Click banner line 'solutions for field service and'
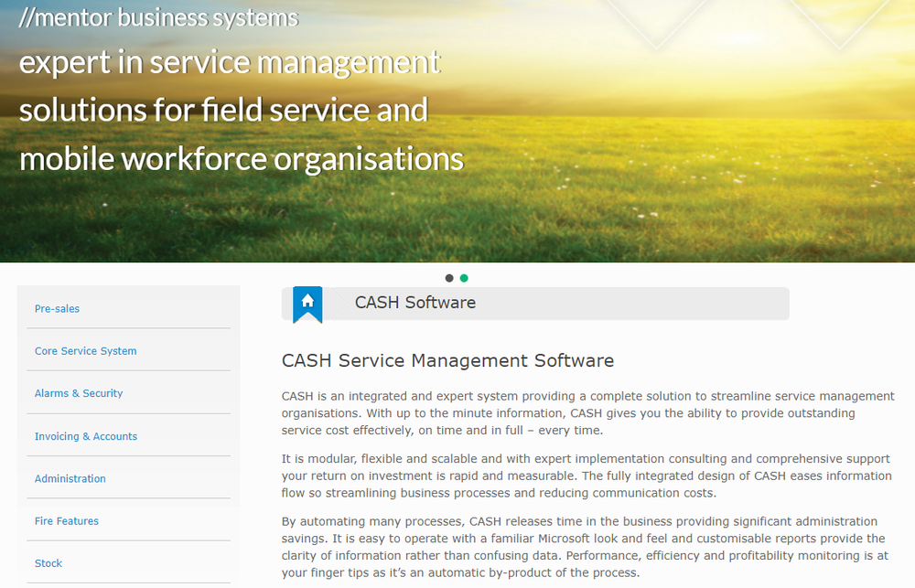 [223, 111]
